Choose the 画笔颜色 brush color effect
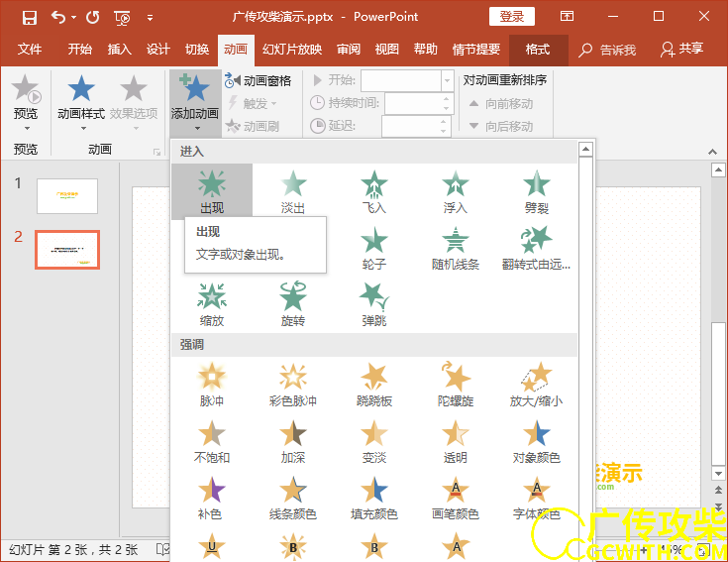This screenshot has width=728, height=562. pos(456,498)
